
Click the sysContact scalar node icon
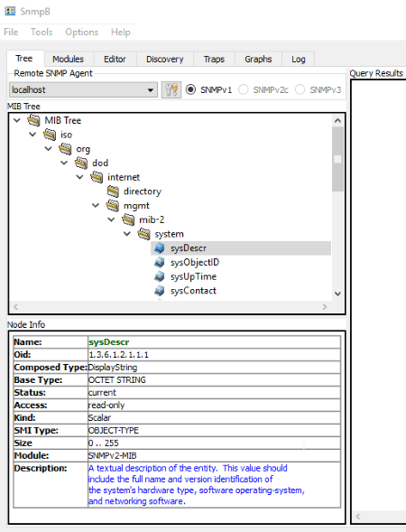160,291
